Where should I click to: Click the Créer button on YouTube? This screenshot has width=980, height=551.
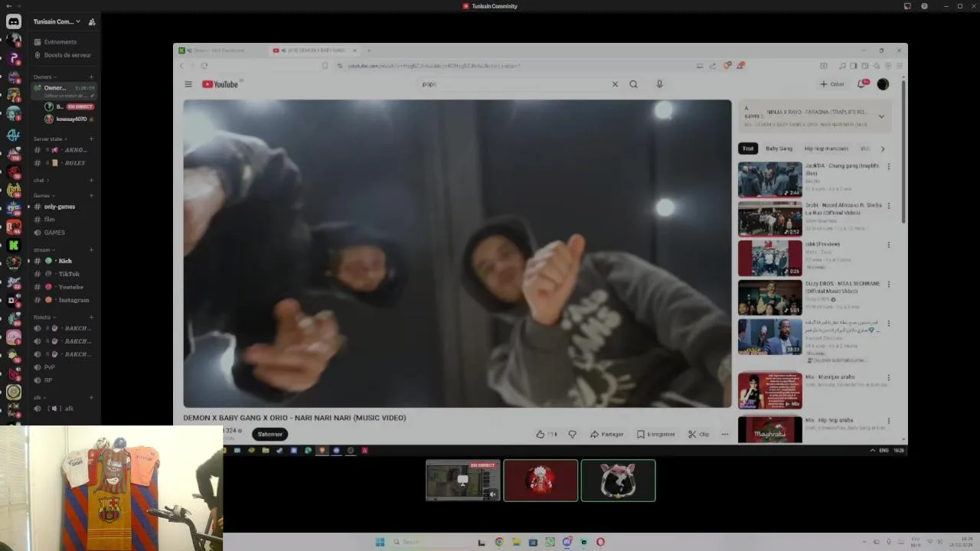point(832,84)
